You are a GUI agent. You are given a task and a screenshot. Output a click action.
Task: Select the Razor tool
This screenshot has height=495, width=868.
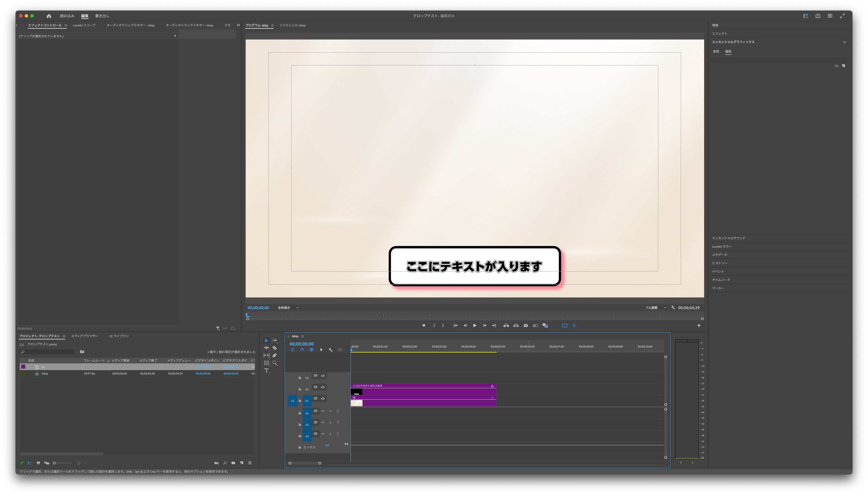click(275, 348)
